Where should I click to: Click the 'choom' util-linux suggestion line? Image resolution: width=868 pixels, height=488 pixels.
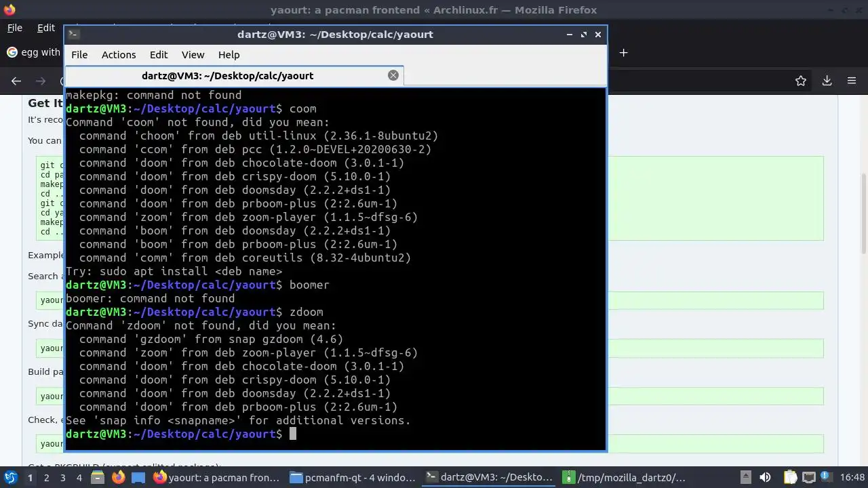pyautogui.click(x=258, y=136)
